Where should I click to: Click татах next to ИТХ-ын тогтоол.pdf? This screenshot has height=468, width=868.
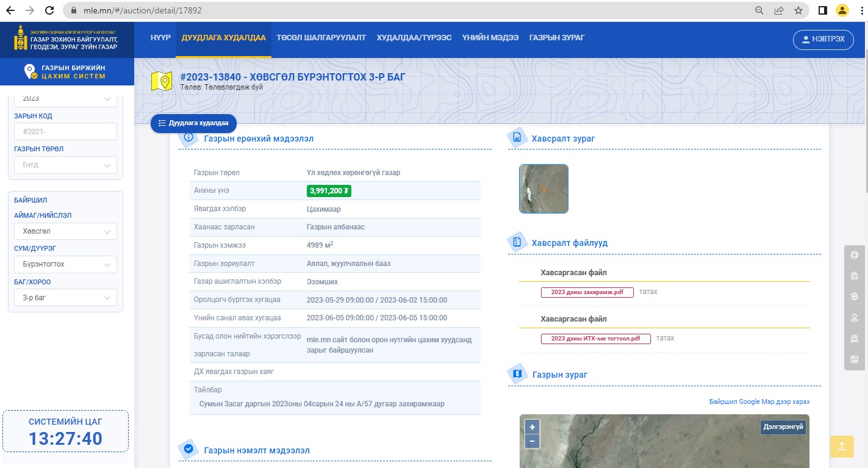[665, 338]
